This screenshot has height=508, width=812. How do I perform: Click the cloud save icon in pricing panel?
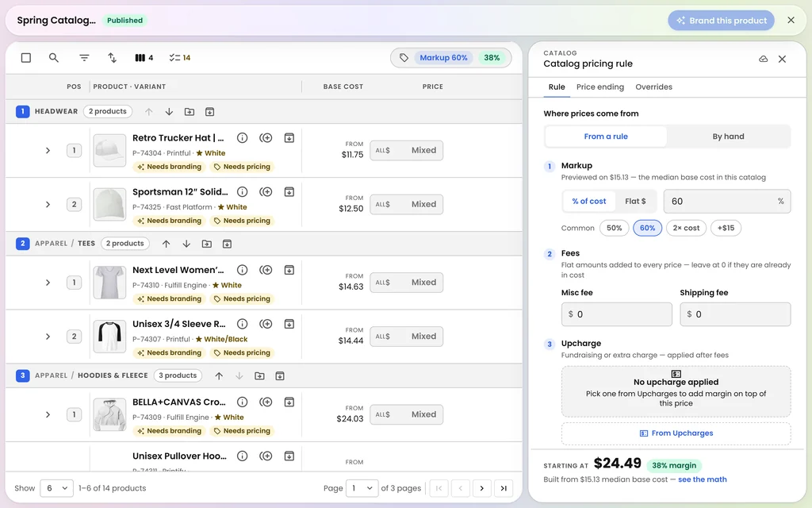pyautogui.click(x=764, y=59)
